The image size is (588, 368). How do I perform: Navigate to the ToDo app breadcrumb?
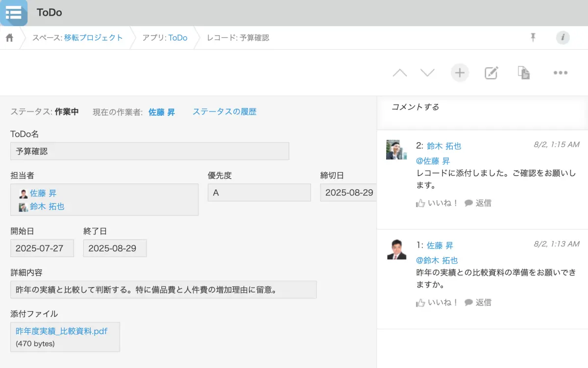coord(178,38)
